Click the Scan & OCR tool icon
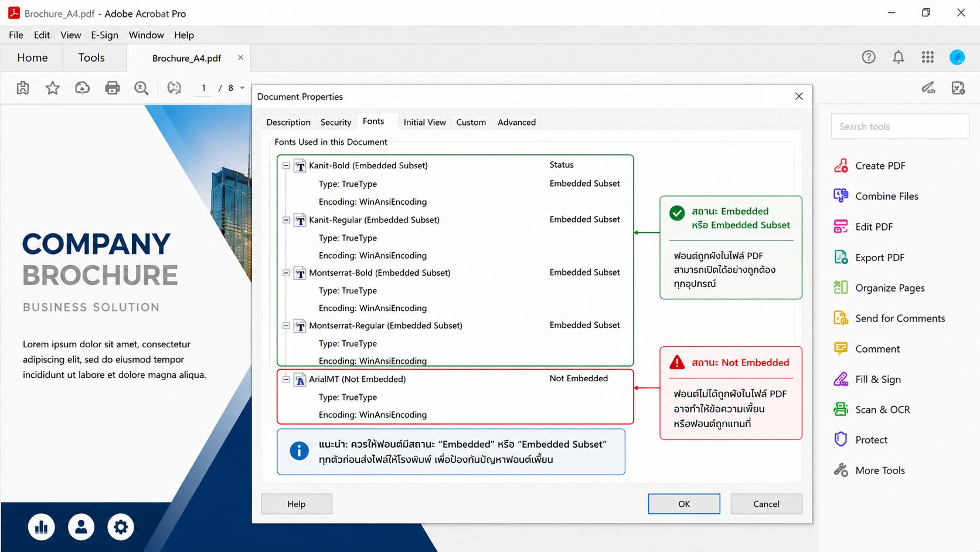 pyautogui.click(x=841, y=409)
